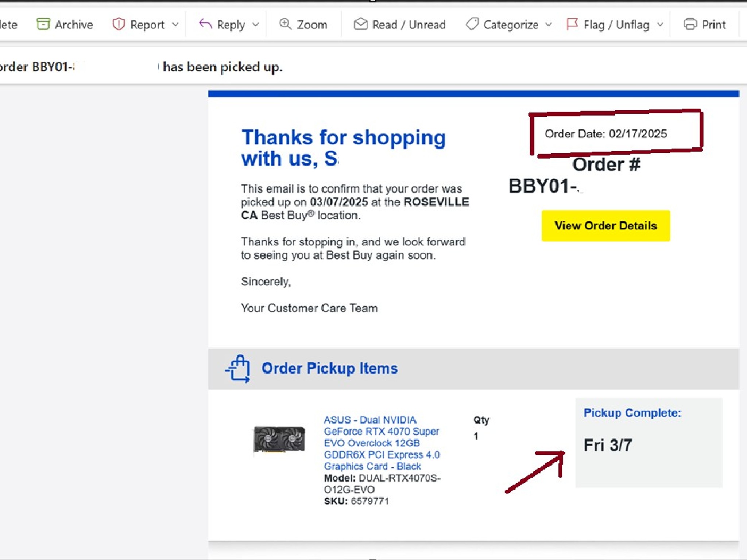Open the Flag / Unflag dropdown chevron

[x=660, y=24]
